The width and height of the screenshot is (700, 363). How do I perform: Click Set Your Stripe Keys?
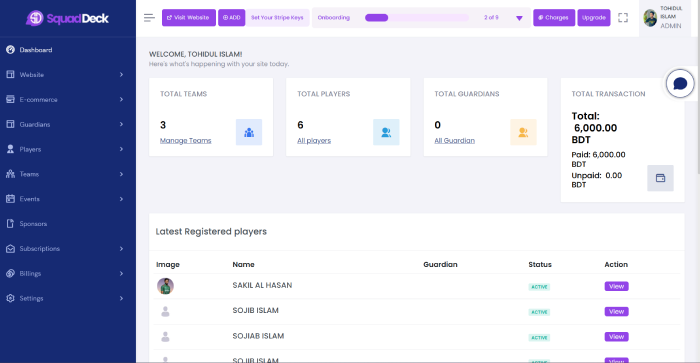pyautogui.click(x=277, y=18)
